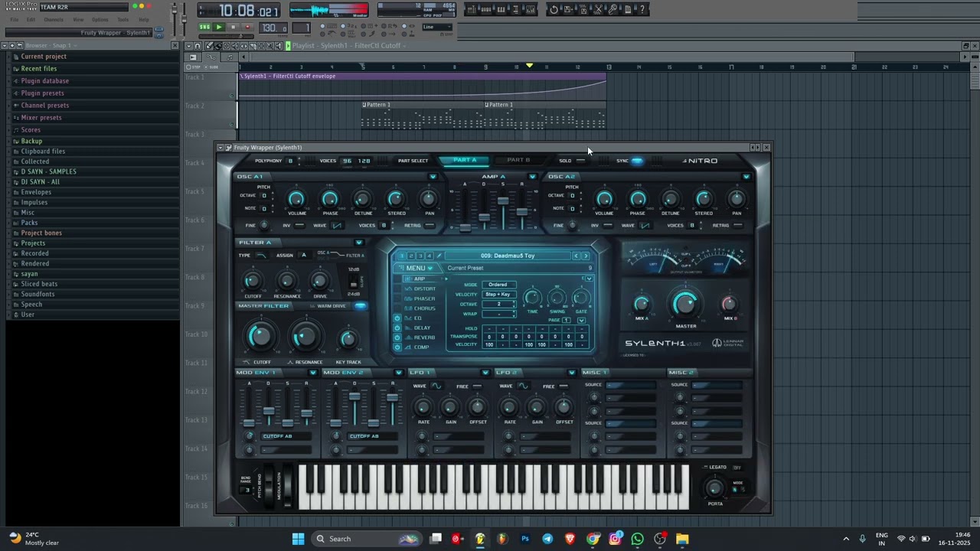
Task: Open the MOD ENV 1 dropdown arrow
Action: (x=312, y=373)
